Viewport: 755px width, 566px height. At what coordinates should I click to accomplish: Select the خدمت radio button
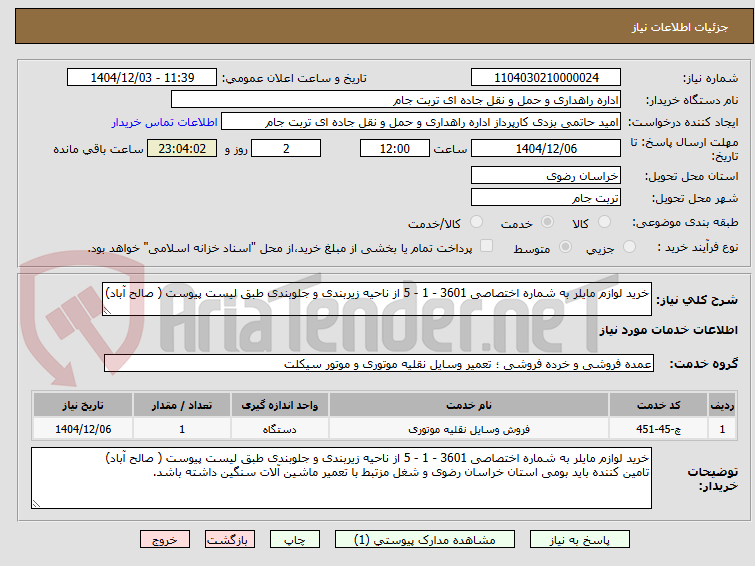[x=547, y=222]
